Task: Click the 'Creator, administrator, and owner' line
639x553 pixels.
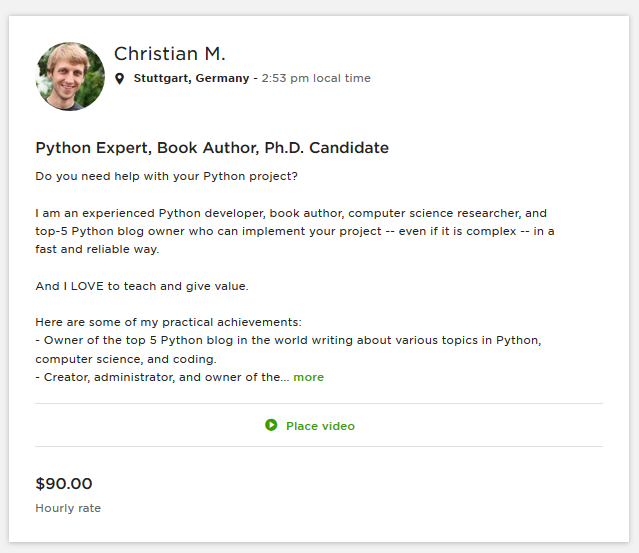Action: (160, 377)
